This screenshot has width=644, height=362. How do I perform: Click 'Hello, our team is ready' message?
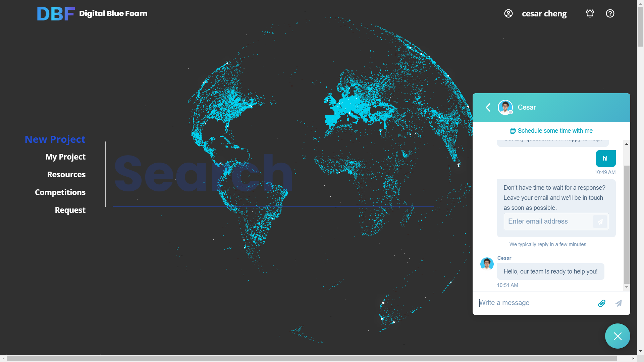pos(550,271)
